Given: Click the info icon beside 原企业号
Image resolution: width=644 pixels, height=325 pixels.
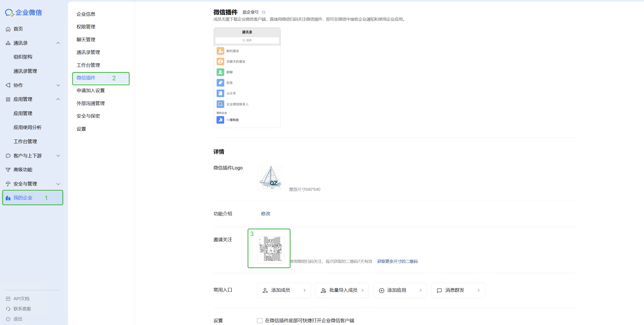Looking at the screenshot, I should tap(263, 12).
